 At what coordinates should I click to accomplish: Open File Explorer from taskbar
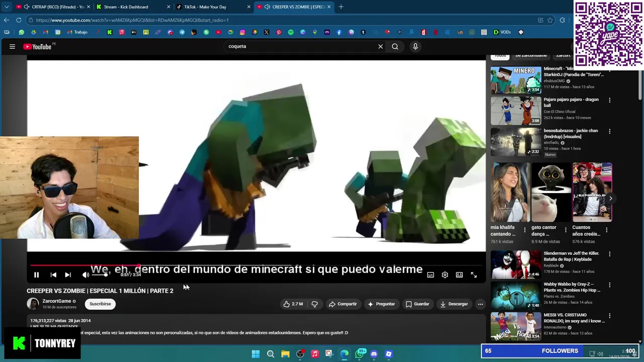tap(285, 354)
